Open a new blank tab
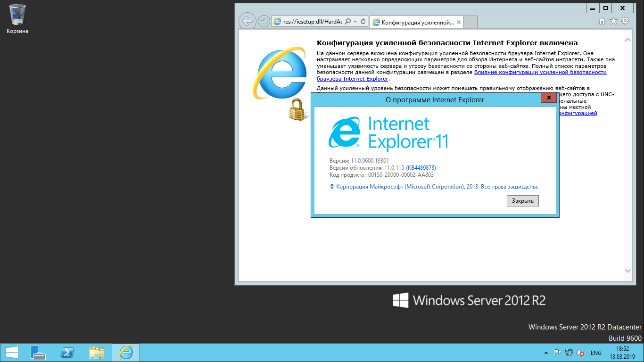The image size is (644, 362). (x=471, y=22)
